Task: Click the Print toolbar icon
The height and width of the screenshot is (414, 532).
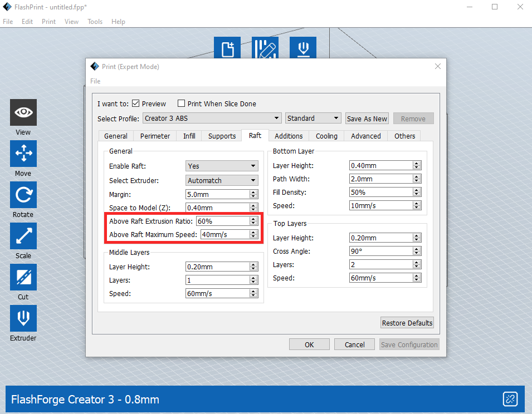Action: [303, 48]
